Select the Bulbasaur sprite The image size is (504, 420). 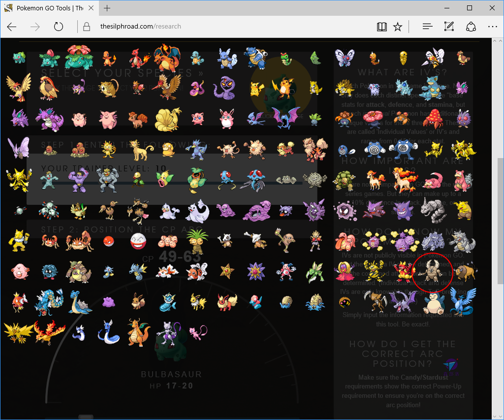coord(19,58)
